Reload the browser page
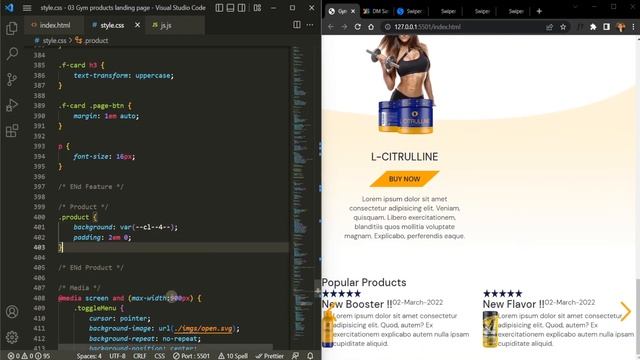640x360 pixels. 358,27
